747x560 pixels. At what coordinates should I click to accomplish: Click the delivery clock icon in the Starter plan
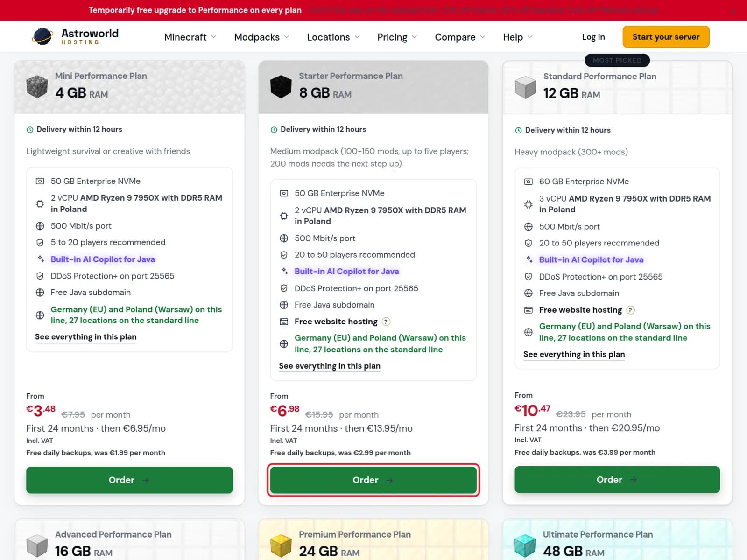pyautogui.click(x=274, y=130)
